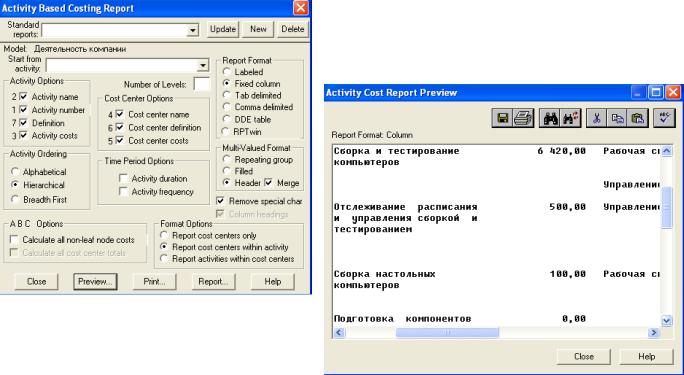Click the preview vertical scrollbar up arrow
Viewport: 684px width, 375px height.
[667, 151]
